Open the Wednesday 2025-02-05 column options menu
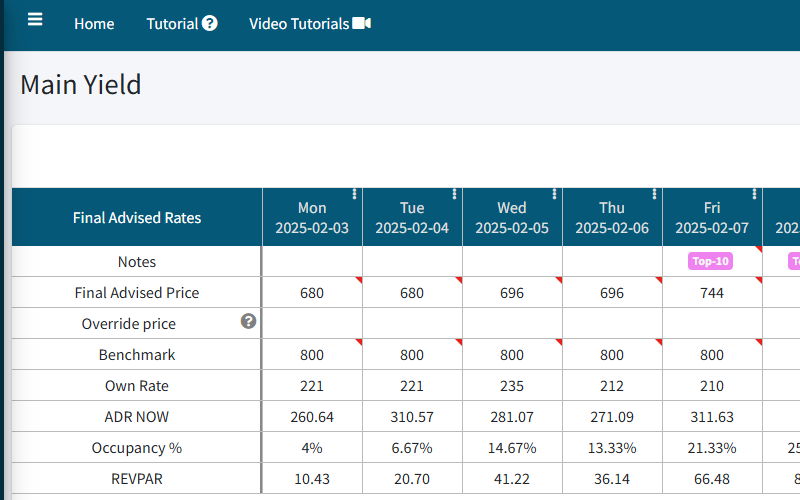Screen dimensions: 800x500 pyautogui.click(x=555, y=194)
